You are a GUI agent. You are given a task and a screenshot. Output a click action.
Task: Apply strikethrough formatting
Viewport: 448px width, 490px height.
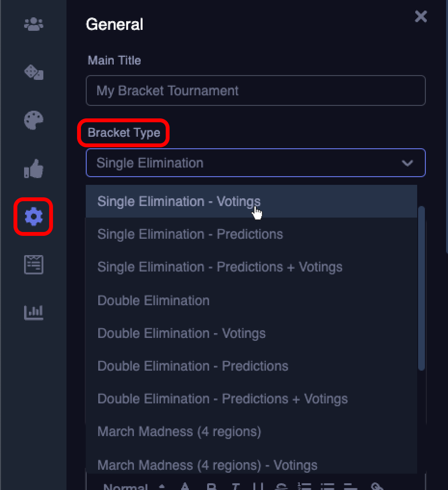tap(282, 486)
